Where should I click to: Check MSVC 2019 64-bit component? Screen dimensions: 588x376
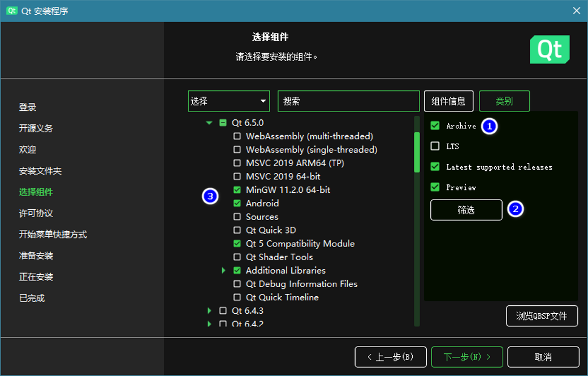[237, 176]
